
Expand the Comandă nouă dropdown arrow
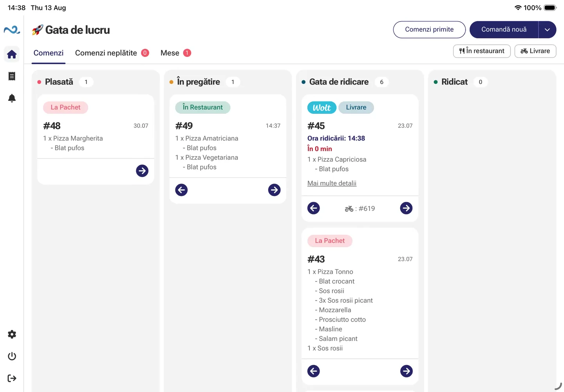547,30
